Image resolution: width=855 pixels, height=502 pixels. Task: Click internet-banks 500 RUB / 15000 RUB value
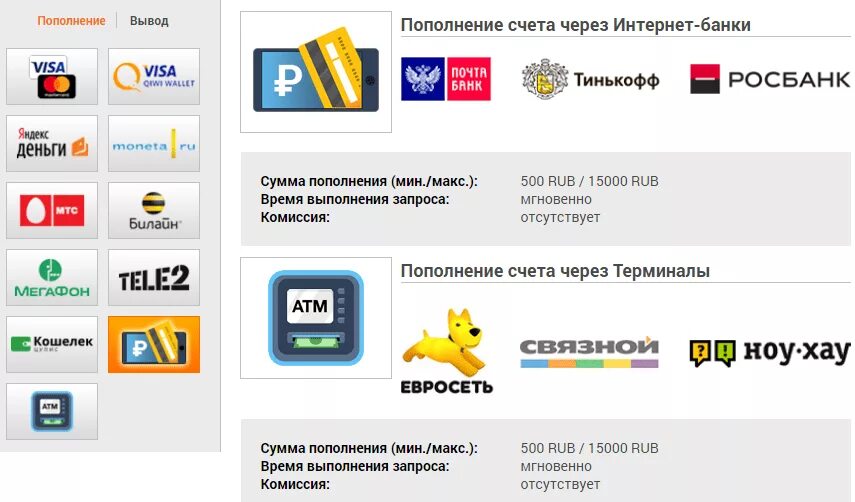tap(589, 181)
